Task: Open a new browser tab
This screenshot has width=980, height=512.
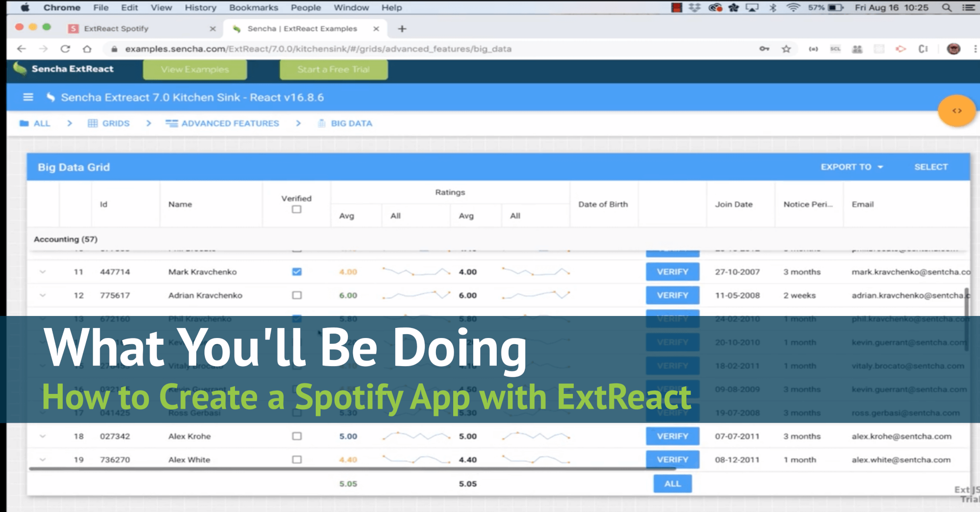Action: [402, 29]
